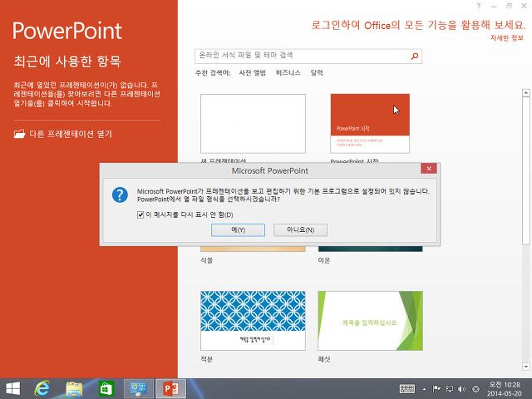
Task: Click the template list scroll down arrow
Action: click(526, 367)
